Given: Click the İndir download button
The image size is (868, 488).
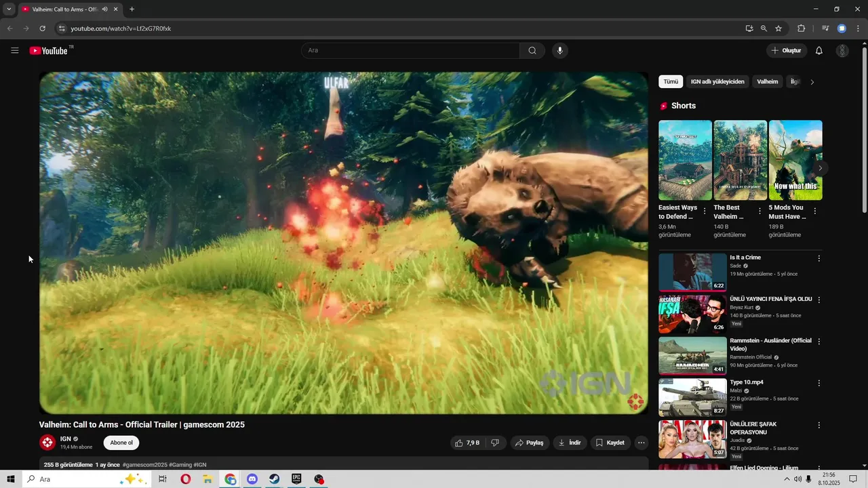Looking at the screenshot, I should click(x=570, y=443).
